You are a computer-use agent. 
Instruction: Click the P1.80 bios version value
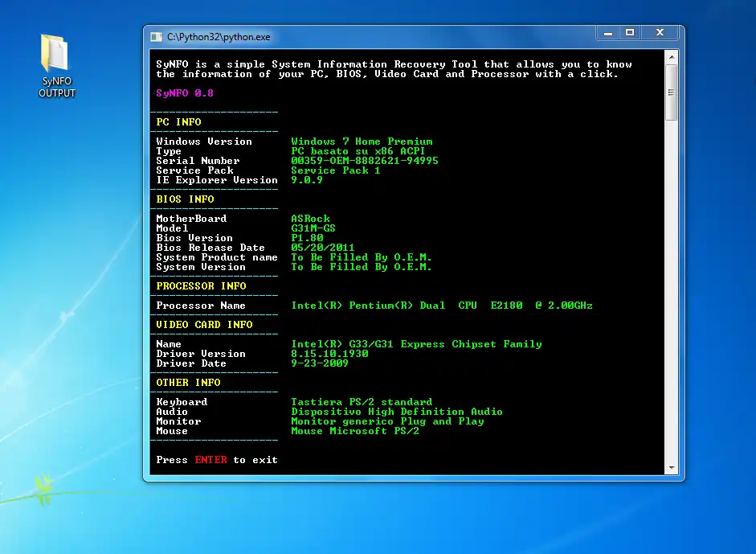pyautogui.click(x=307, y=238)
